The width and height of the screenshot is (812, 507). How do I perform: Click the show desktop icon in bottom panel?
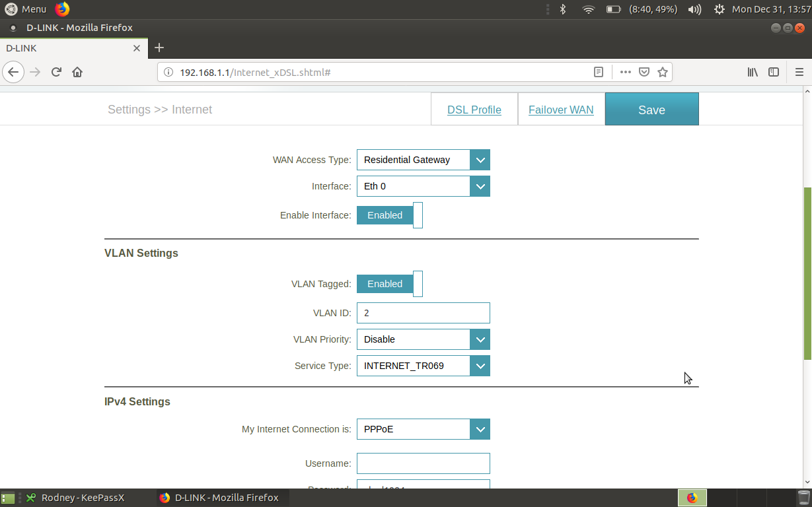[8, 498]
